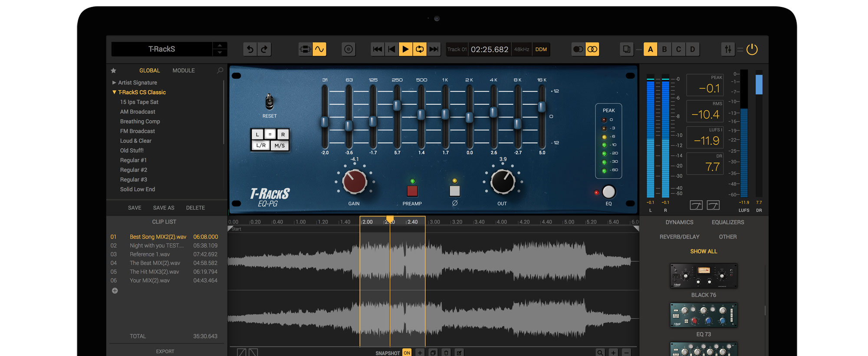Switch to the module chain view icon

point(305,49)
